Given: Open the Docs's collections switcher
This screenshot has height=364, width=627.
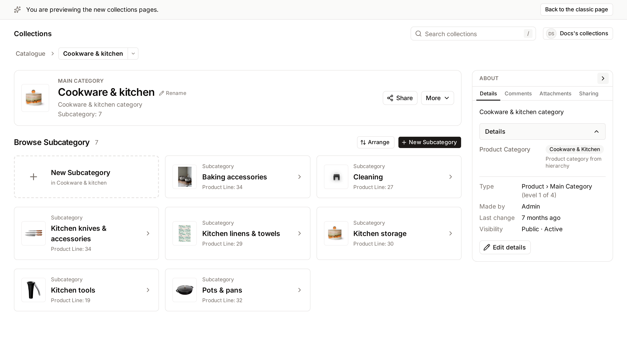Looking at the screenshot, I should [x=578, y=34].
